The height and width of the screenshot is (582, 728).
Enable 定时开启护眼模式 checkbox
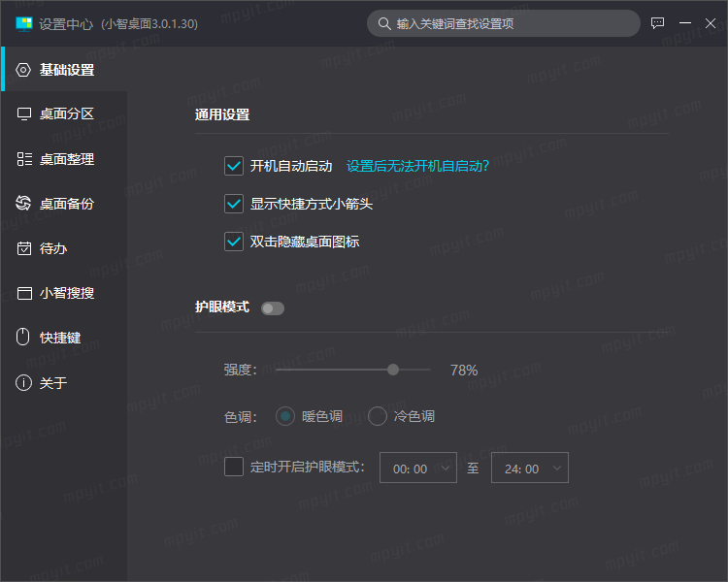pos(234,467)
